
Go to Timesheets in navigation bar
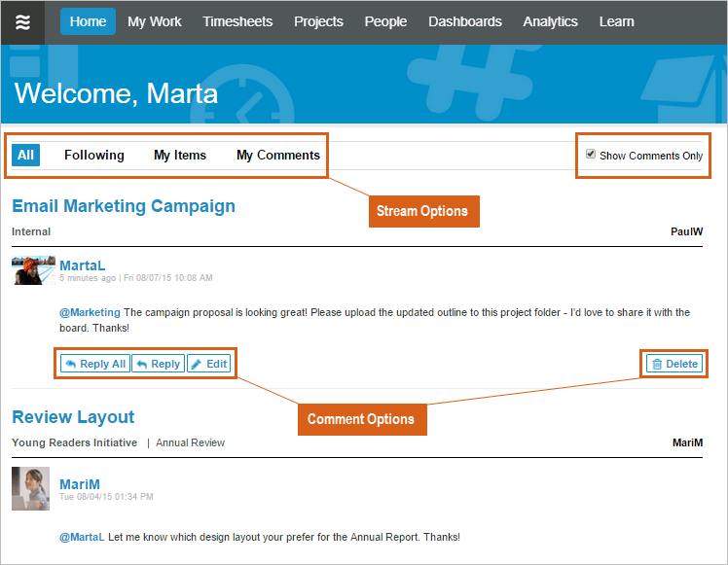(x=237, y=21)
